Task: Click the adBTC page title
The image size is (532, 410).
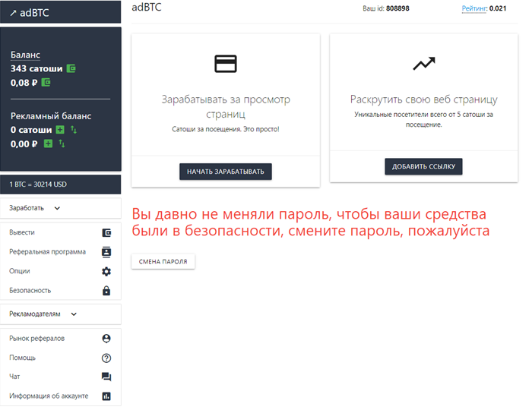Action: 147,7
